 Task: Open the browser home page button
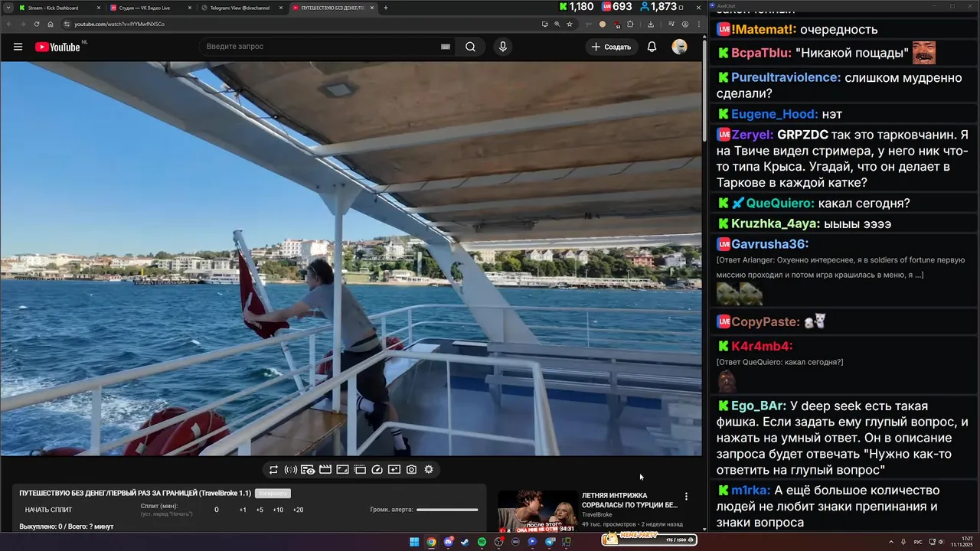point(51,24)
